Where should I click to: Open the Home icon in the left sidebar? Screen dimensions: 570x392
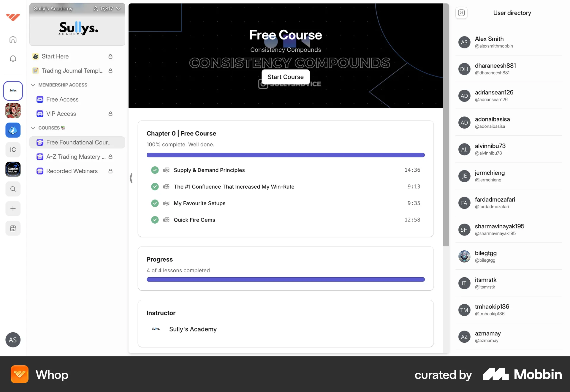(x=13, y=39)
